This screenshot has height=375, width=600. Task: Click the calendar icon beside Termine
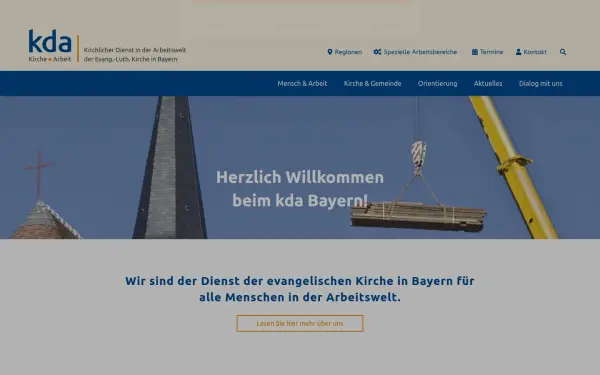click(x=474, y=52)
